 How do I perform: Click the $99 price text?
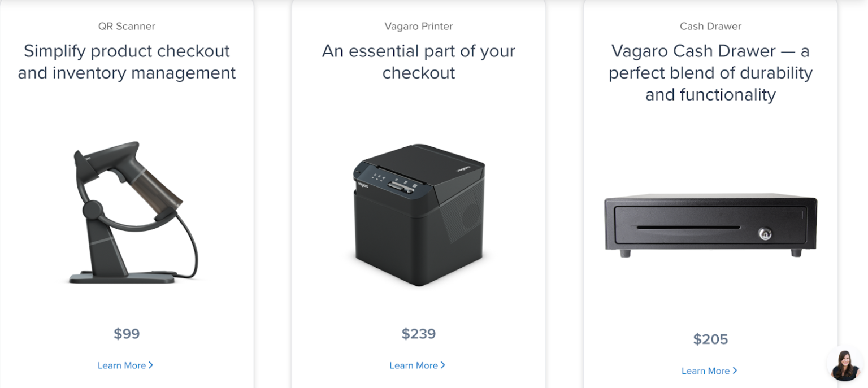(x=126, y=334)
